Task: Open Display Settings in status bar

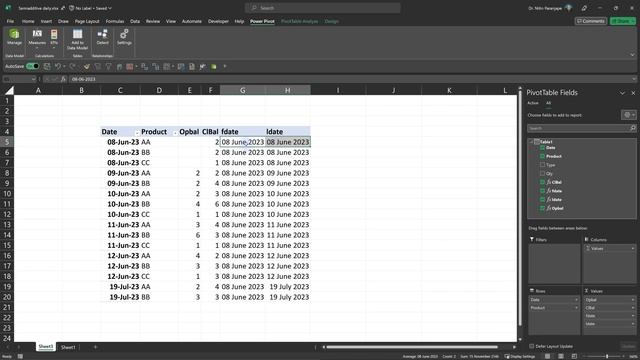Action: coord(520,356)
